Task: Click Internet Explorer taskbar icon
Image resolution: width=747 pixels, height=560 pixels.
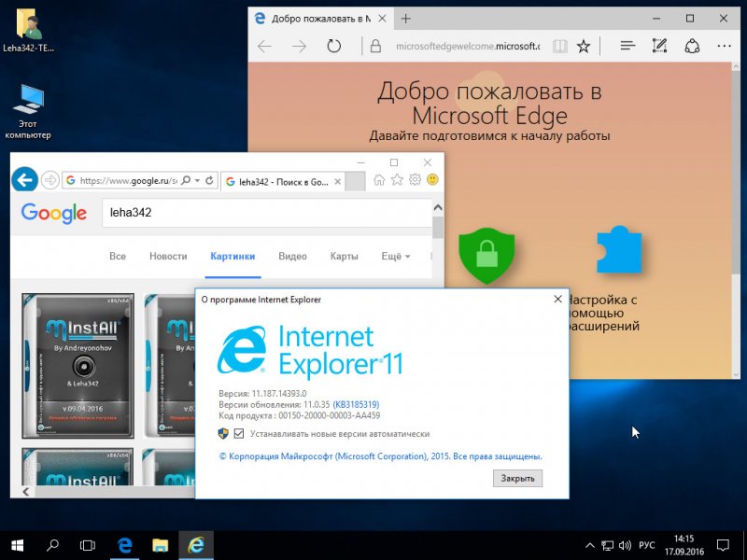Action: [x=196, y=545]
